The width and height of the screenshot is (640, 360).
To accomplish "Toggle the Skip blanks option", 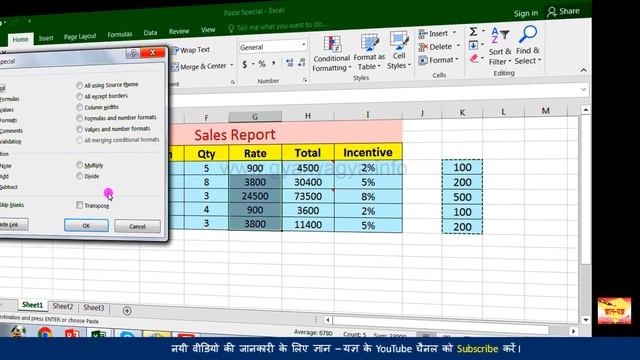I will click(11, 205).
